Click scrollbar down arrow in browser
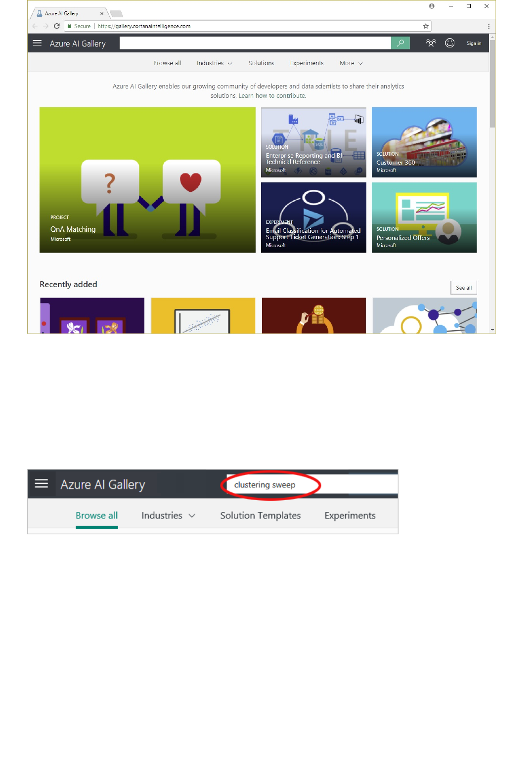Image resolution: width=532 pixels, height=776 pixels. coord(492,330)
